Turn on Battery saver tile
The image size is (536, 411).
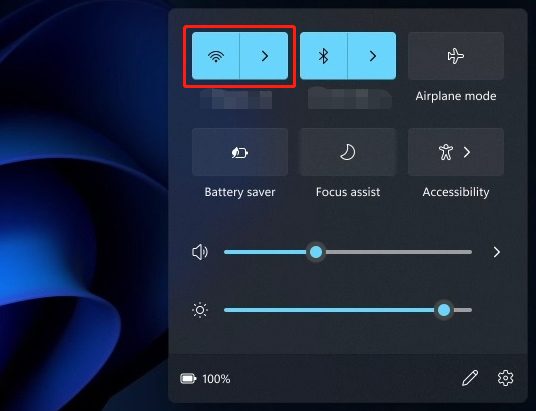pyautogui.click(x=240, y=152)
